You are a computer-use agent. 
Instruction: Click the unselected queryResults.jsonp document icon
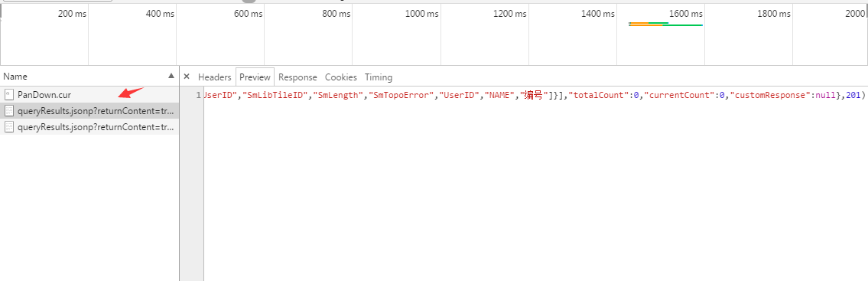point(8,127)
